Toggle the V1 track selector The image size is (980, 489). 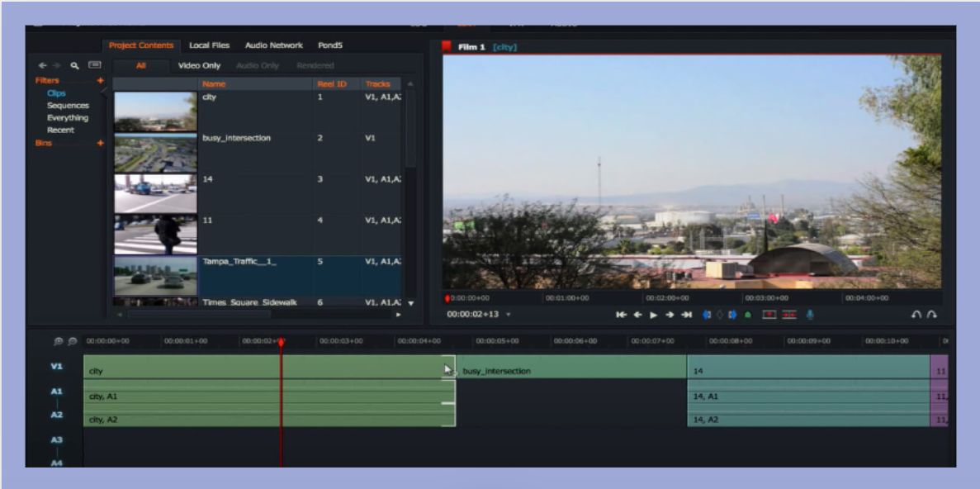pyautogui.click(x=56, y=366)
